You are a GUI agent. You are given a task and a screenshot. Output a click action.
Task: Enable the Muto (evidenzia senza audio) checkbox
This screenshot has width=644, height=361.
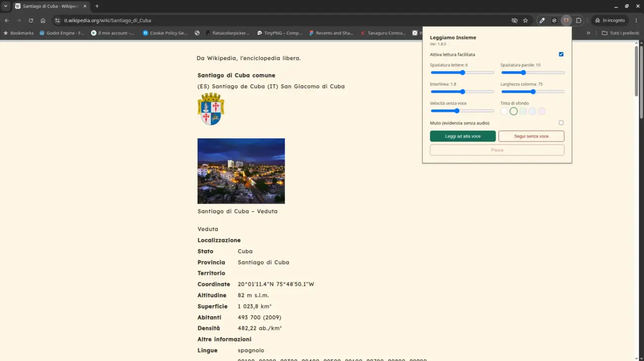561,123
